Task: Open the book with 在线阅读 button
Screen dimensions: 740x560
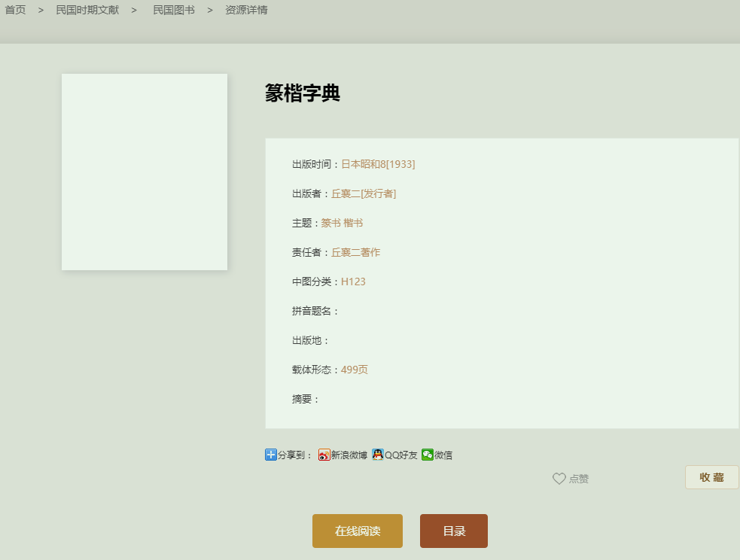Action: [358, 531]
